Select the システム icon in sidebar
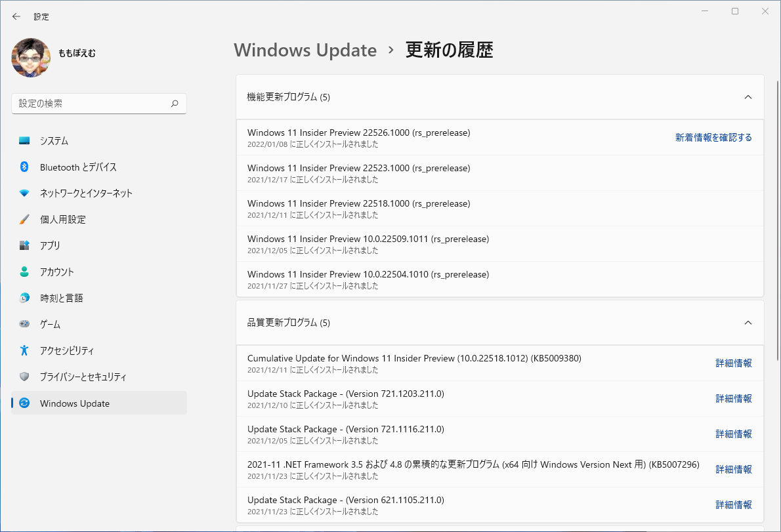This screenshot has height=532, width=781. click(24, 141)
